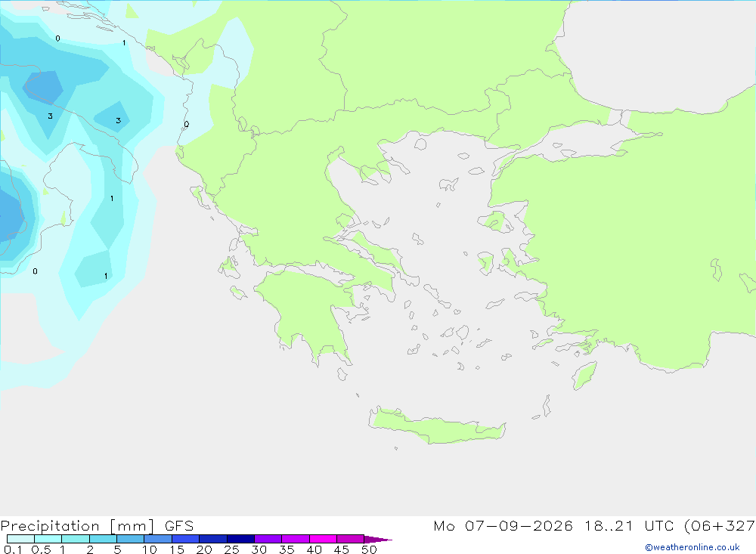Viewport: 756px width, 554px height.
Task: Click the 1–2 mm legend color swatch
Action: (x=76, y=539)
